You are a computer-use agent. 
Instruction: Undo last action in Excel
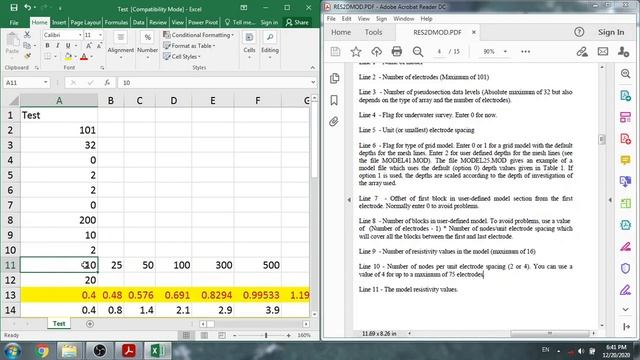click(x=27, y=7)
